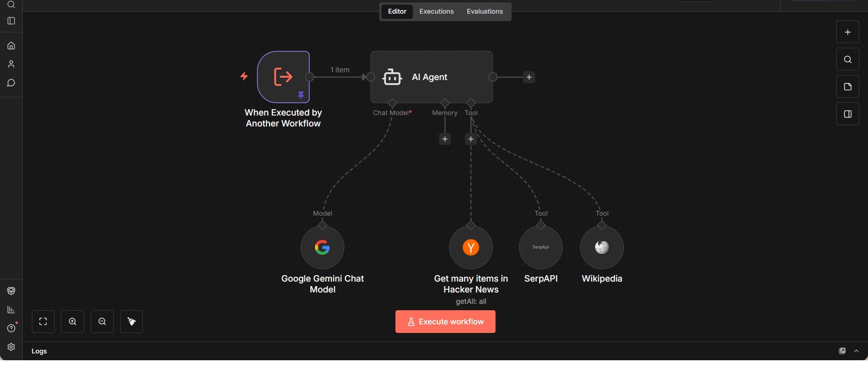The height and width of the screenshot is (383, 868).
Task: Click the zoom in canvas button
Action: click(73, 322)
